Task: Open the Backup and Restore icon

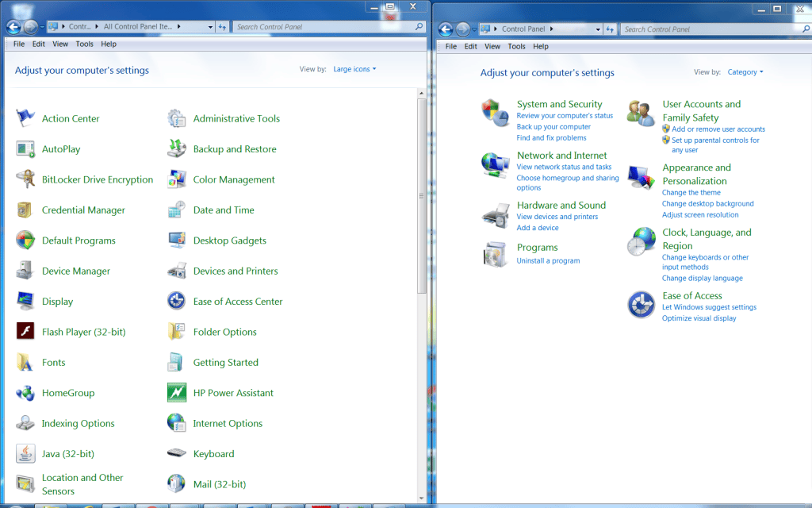Action: tap(177, 148)
